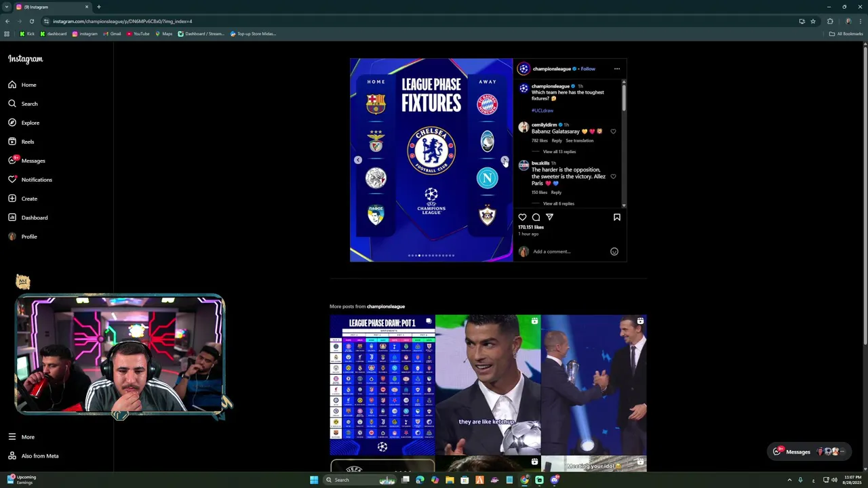The height and width of the screenshot is (488, 868).
Task: Open dashboard bookmark
Action: [54, 34]
